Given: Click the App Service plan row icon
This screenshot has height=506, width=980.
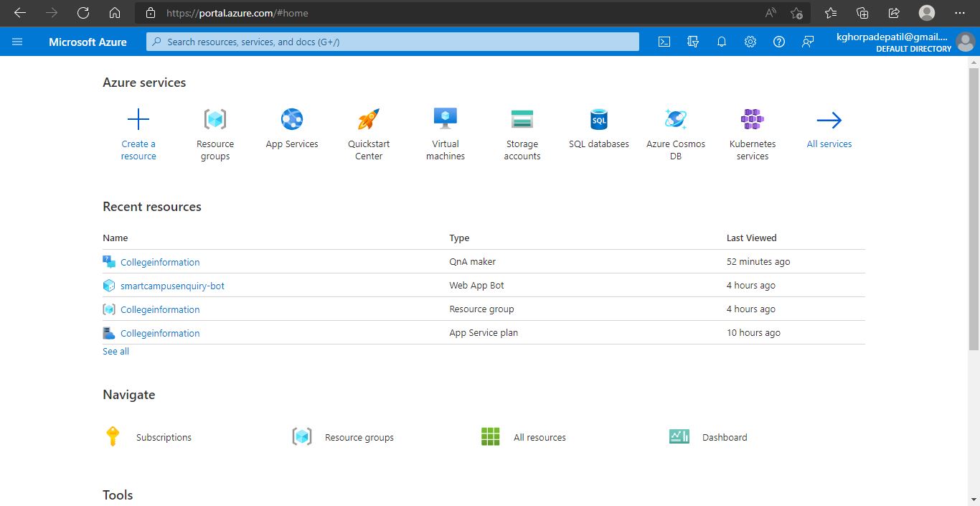Looking at the screenshot, I should [109, 333].
